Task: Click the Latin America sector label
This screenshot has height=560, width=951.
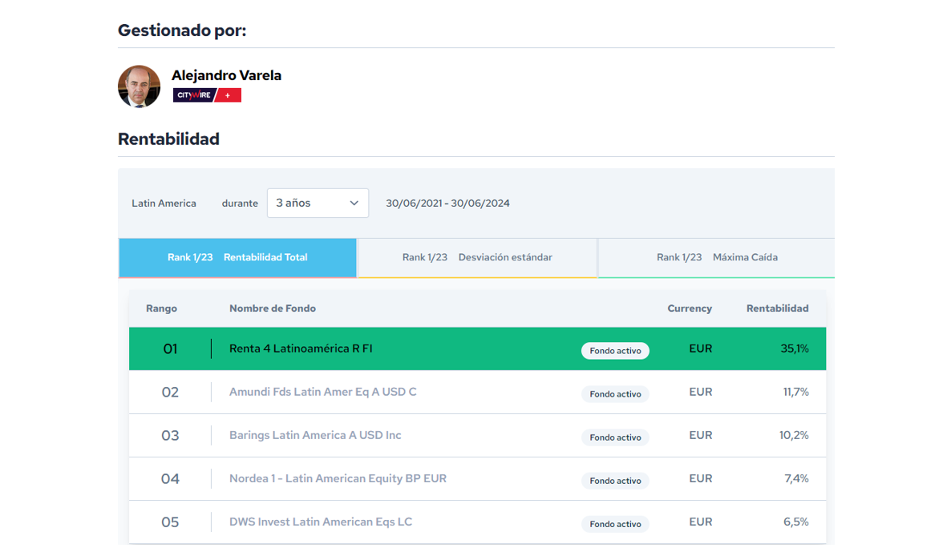Action: (x=164, y=203)
